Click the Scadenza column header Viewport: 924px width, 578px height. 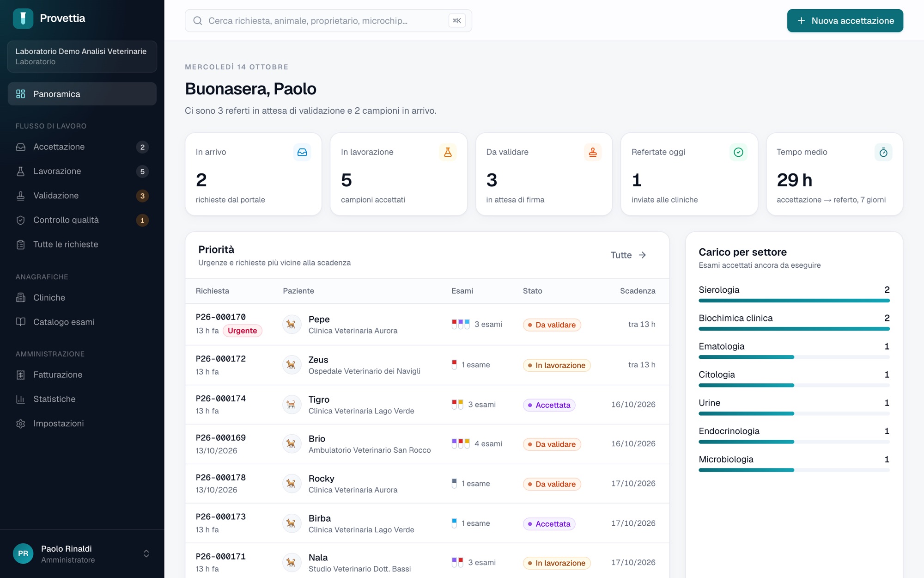point(638,291)
